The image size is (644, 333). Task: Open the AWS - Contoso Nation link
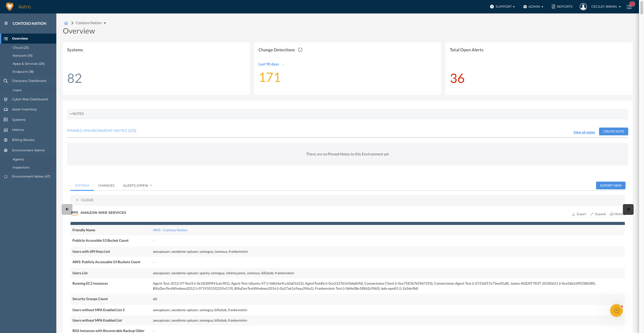170,230
